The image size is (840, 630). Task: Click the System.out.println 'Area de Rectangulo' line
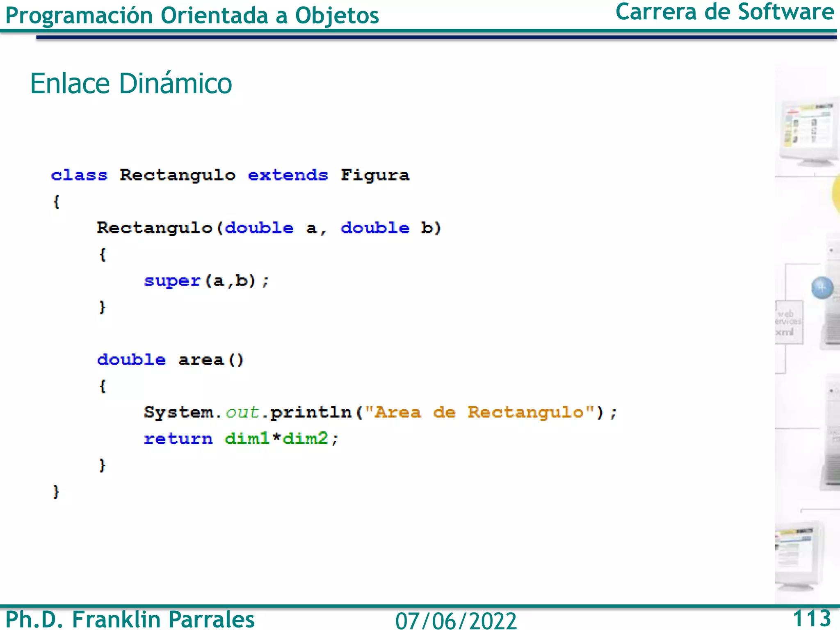point(380,413)
